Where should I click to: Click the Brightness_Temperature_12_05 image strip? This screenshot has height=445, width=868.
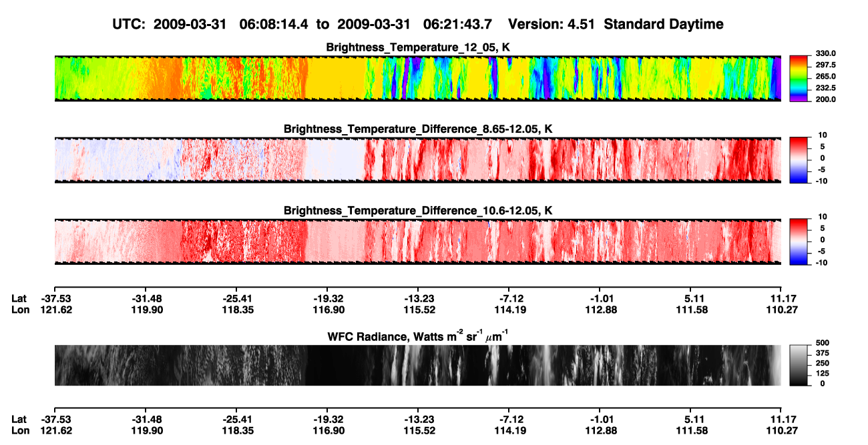(x=417, y=78)
